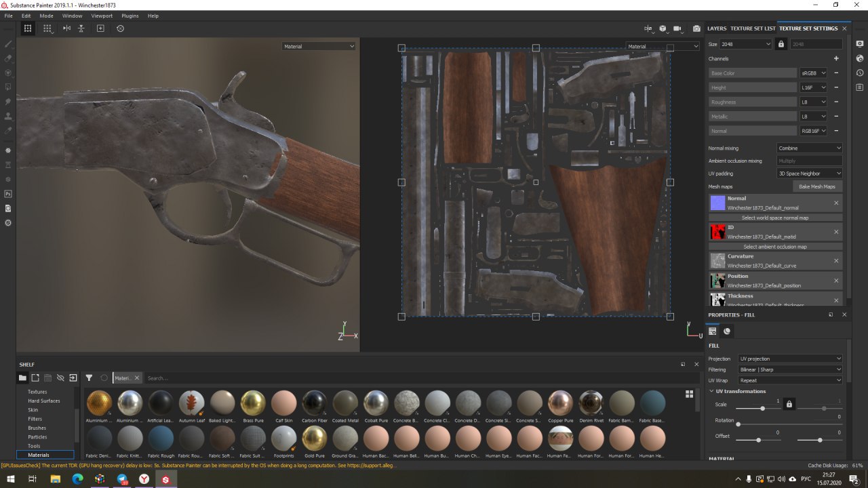Open the screenshot camera icon in toolbar
Viewport: 868px width, 488px height.
click(696, 28)
